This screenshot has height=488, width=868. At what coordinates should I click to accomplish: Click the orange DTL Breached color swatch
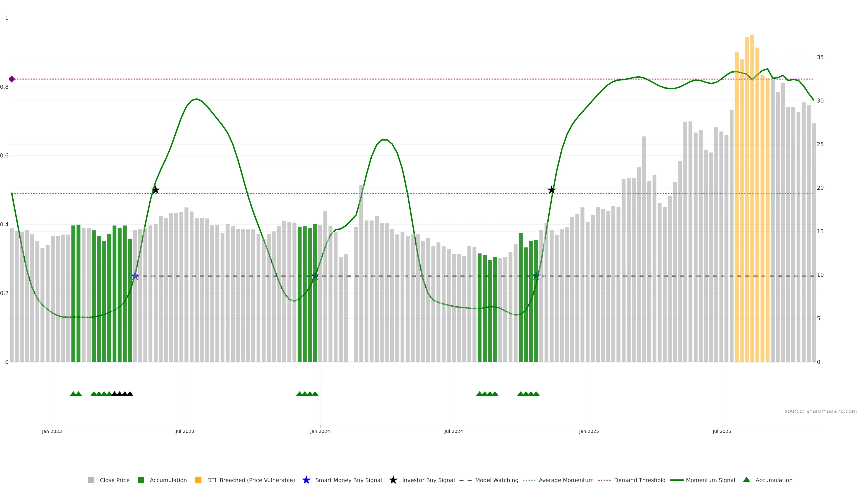198,480
